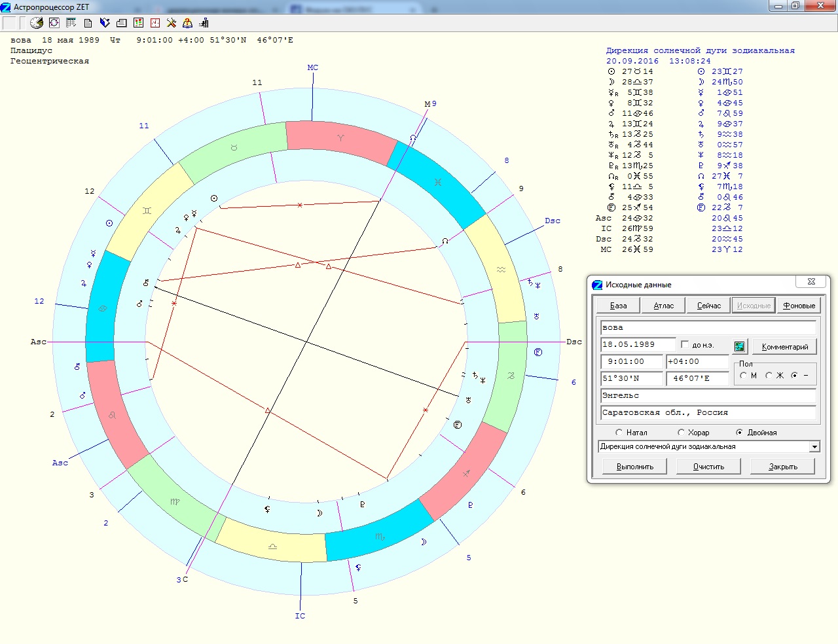Click the exit door toolbar icon
Screen dimensions: 838x644
(x=204, y=23)
